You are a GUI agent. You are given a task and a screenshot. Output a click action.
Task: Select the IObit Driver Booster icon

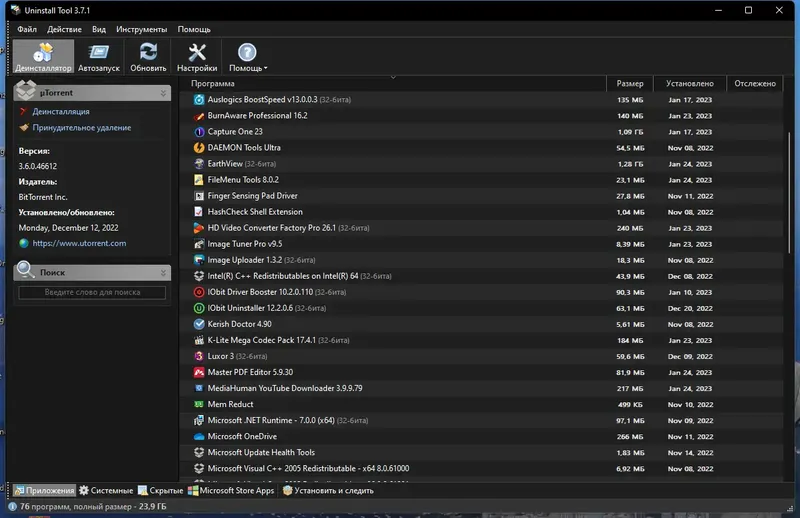[199, 292]
